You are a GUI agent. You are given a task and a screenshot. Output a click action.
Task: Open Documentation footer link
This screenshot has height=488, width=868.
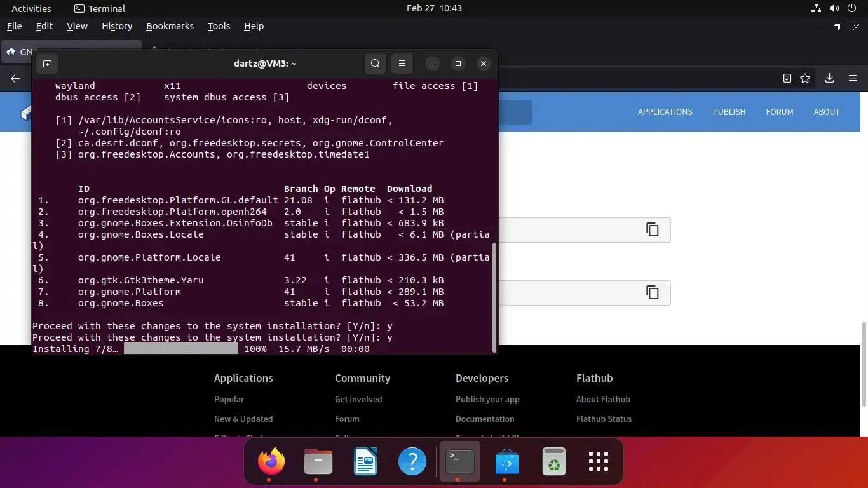click(x=485, y=419)
